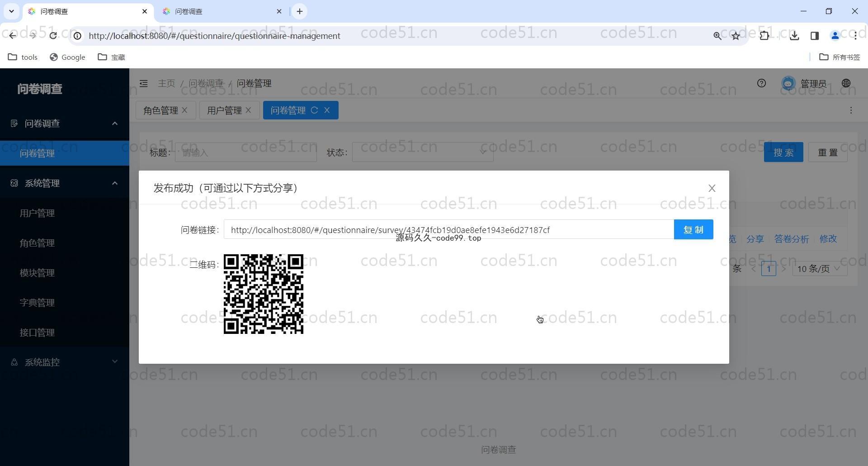The image size is (868, 466).
Task: Copy the questionnaire link with 复制
Action: 693,229
